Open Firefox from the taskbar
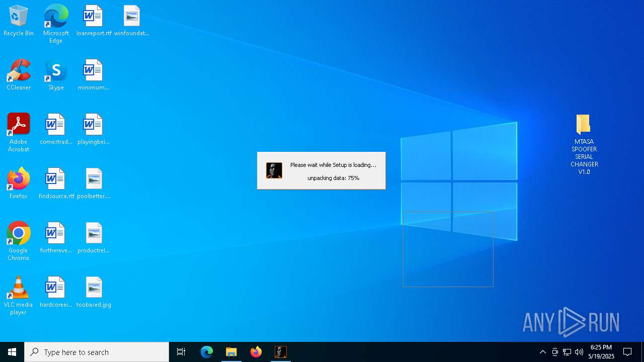The image size is (644, 362). (256, 352)
